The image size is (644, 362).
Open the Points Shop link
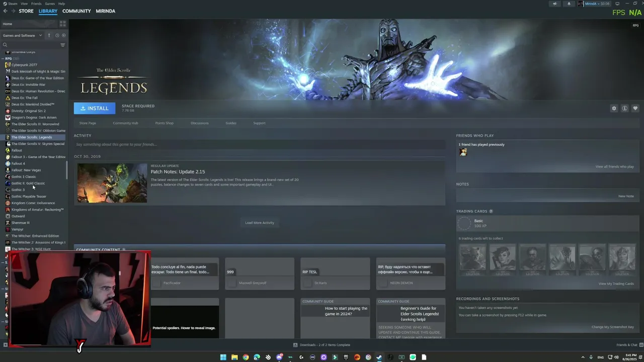[x=164, y=123]
